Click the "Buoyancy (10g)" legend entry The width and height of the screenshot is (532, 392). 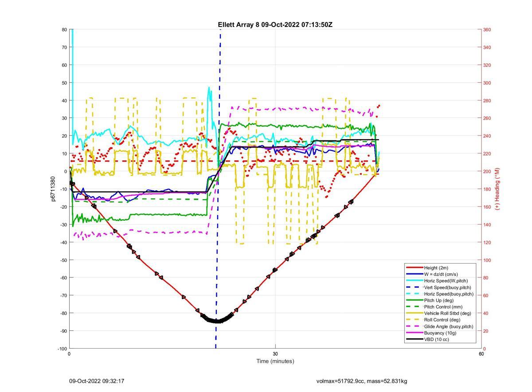coord(440,333)
